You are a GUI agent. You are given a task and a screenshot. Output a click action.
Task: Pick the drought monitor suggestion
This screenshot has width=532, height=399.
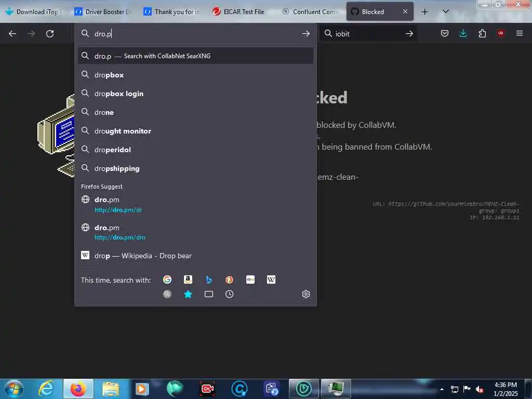coord(196,131)
